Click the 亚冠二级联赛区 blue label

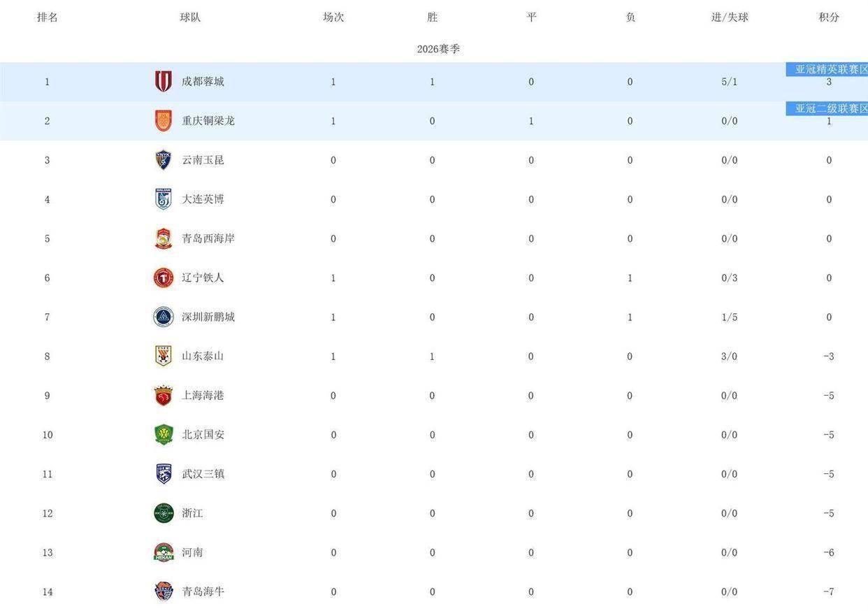tap(827, 108)
